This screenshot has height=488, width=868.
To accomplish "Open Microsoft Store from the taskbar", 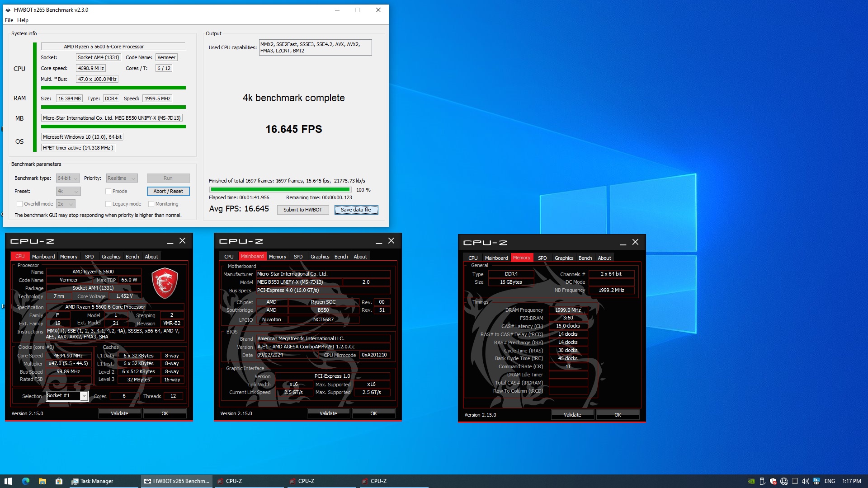I will click(59, 481).
